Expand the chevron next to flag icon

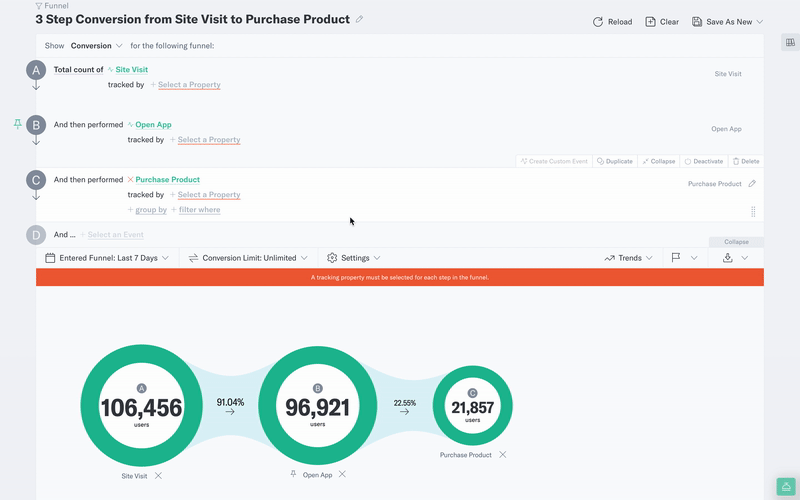(x=694, y=258)
